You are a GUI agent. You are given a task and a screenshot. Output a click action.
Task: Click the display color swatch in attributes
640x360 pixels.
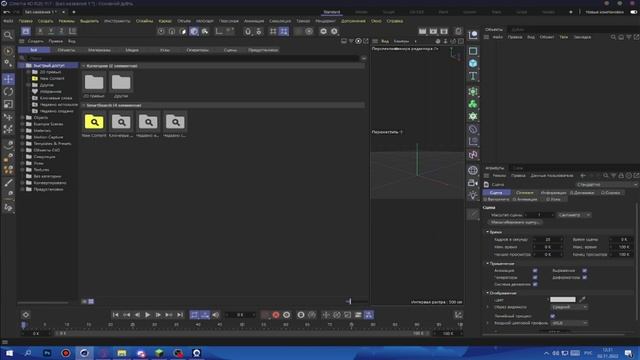point(562,300)
